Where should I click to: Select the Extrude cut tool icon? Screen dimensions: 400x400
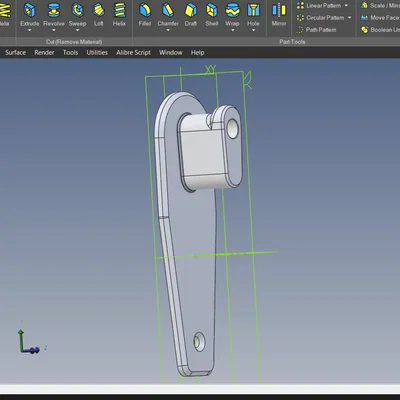click(30, 10)
